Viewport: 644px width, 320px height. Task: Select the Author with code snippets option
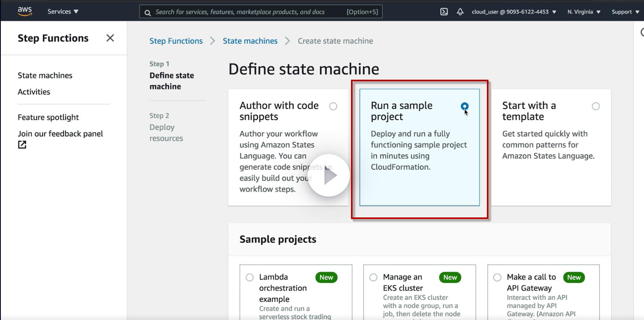(333, 106)
